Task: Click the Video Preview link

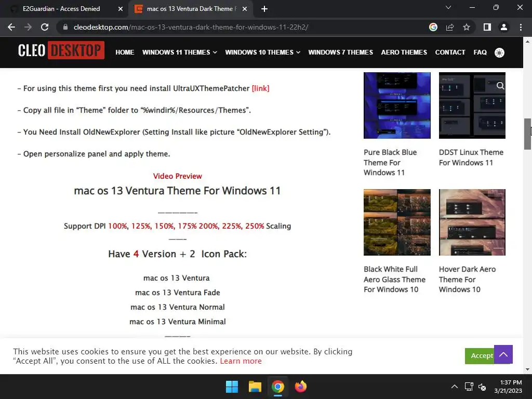Action: tap(178, 176)
